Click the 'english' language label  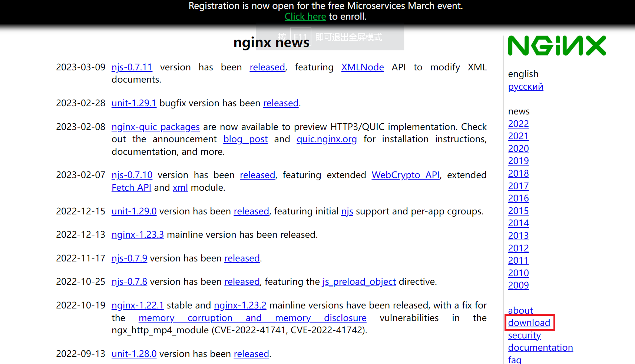523,74
